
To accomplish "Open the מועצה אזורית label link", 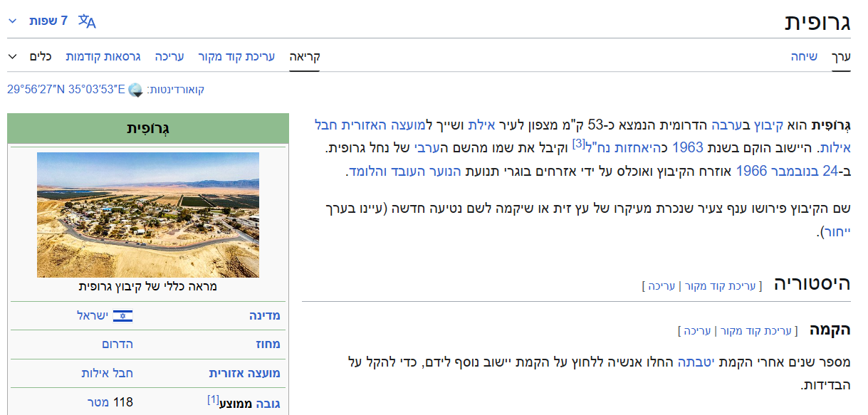I will coord(244,373).
